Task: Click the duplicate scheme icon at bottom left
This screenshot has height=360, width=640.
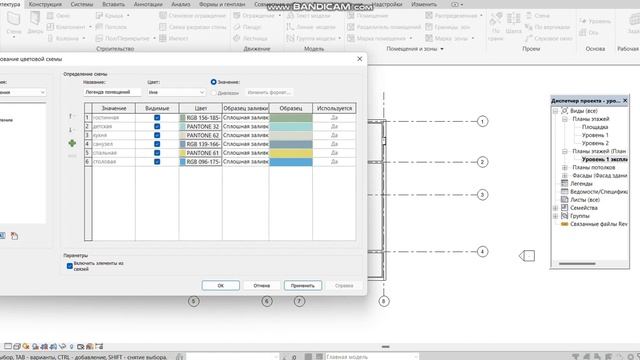Action: 2,236
